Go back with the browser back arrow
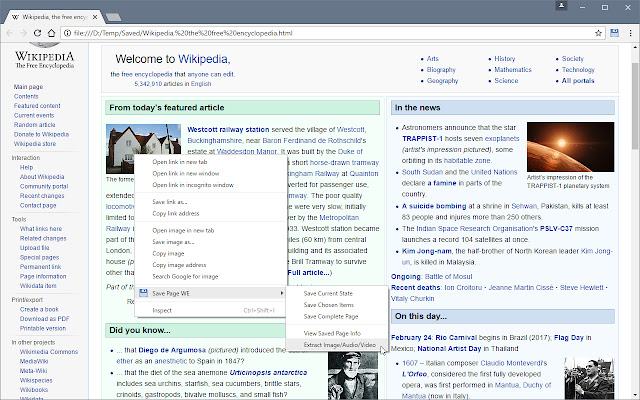 point(11,33)
